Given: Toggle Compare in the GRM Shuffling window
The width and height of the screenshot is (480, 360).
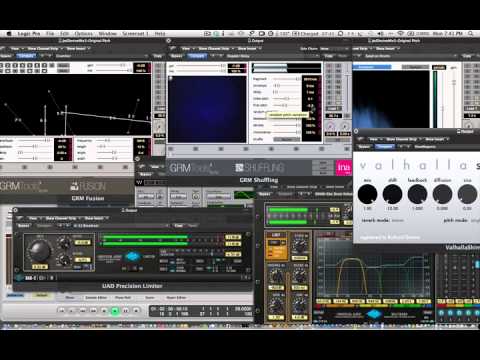Looking at the screenshot, I should tap(197, 56).
